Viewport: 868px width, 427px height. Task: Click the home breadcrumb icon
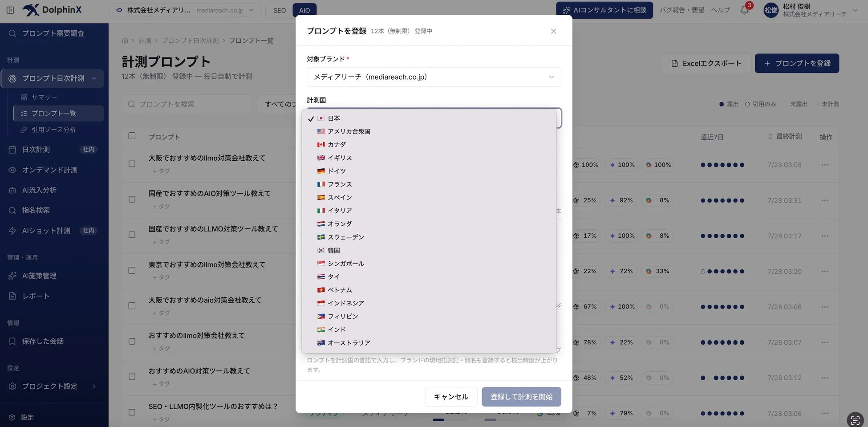pos(125,41)
